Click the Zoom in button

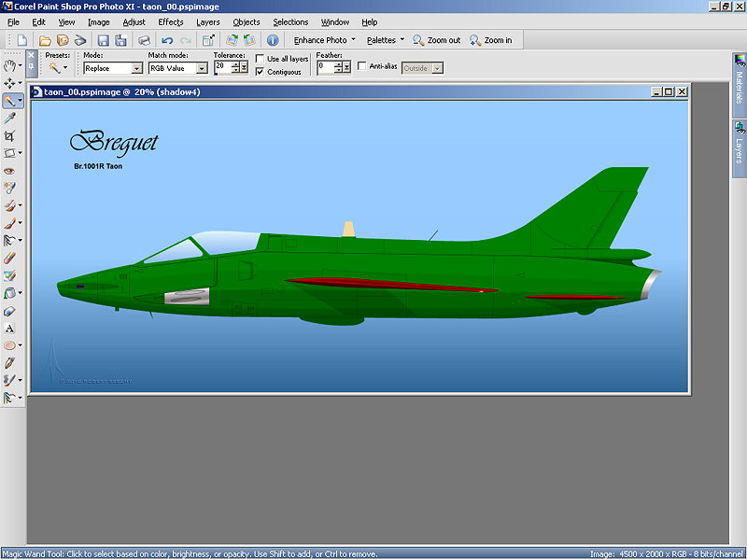coord(491,40)
